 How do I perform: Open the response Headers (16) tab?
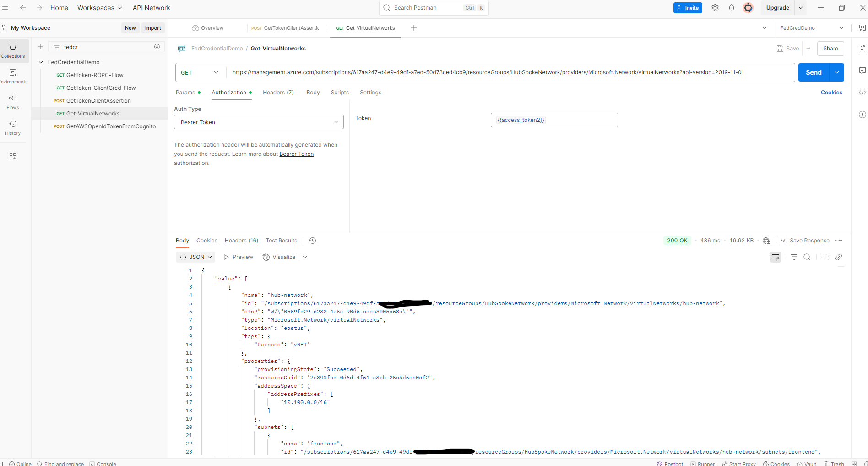pos(241,241)
